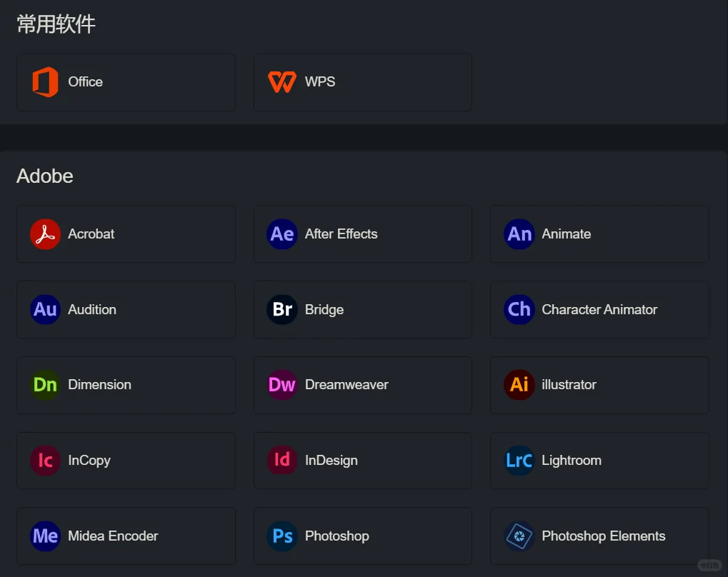
Task: Click the Audition Au icon
Action: (45, 310)
